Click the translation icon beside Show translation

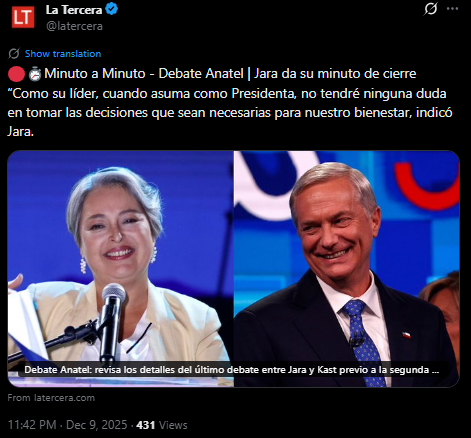coord(14,54)
